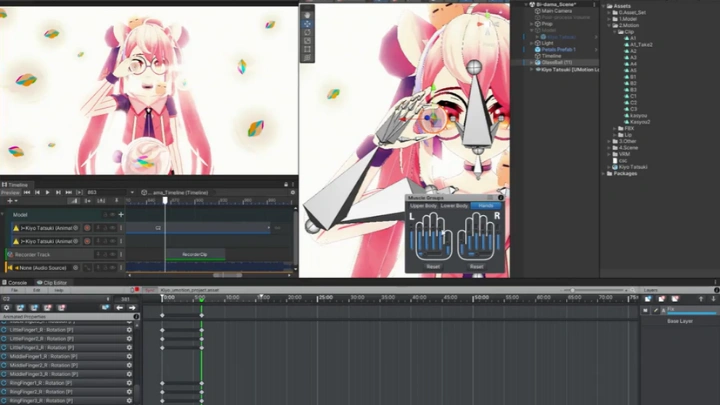Click the Timeline frame number field
720x405 pixels.
(107, 192)
